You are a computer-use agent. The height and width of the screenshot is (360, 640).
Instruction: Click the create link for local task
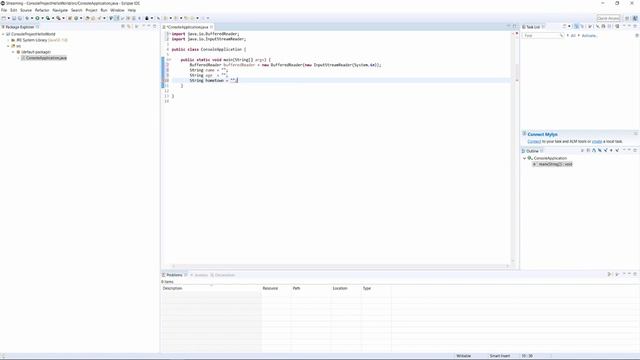(597, 141)
